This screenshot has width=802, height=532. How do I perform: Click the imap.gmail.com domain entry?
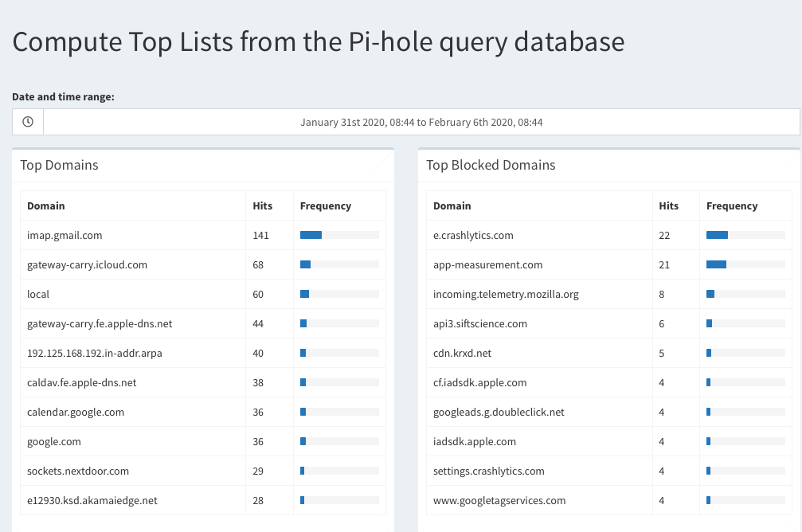[65, 235]
